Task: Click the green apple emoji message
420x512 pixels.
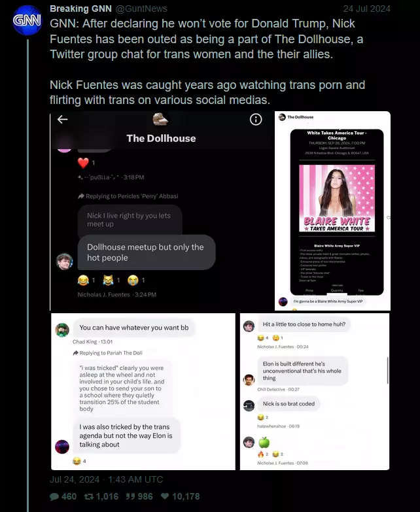Action: click(x=264, y=443)
